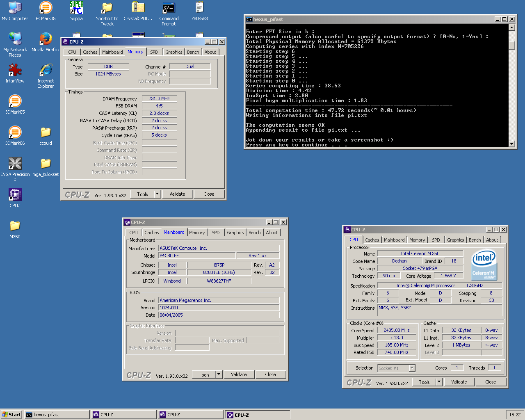The width and height of the screenshot is (525, 420).
Task: Click Close button in Memory window
Action: click(x=209, y=194)
